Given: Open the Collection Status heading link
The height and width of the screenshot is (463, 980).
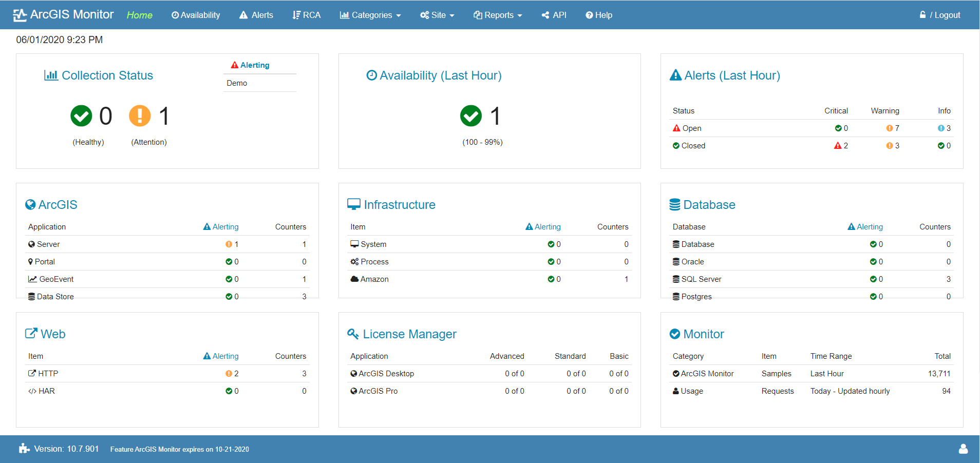Looking at the screenshot, I should coord(107,75).
